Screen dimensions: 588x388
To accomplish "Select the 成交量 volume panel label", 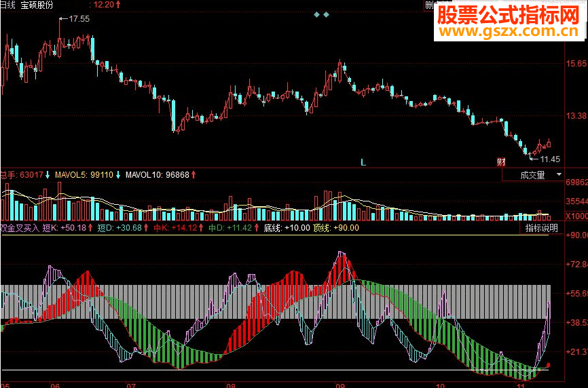I will point(532,175).
